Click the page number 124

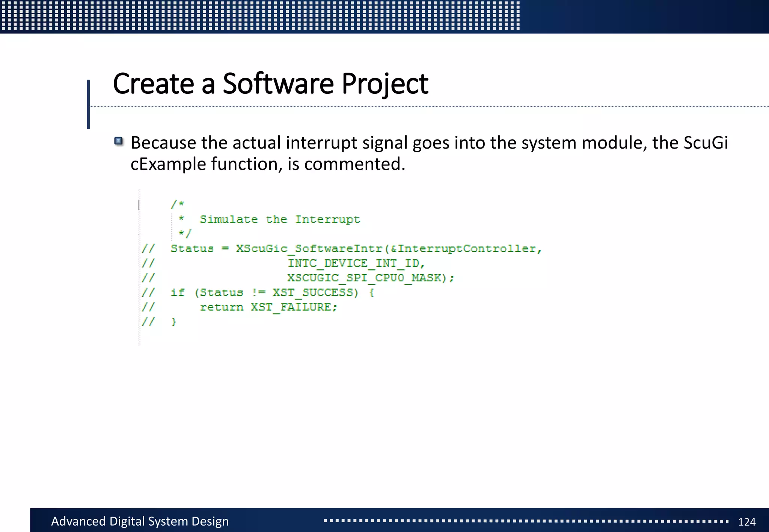tap(746, 521)
